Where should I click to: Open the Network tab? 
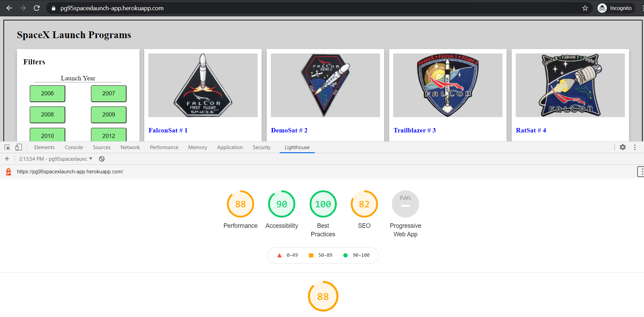(x=130, y=147)
